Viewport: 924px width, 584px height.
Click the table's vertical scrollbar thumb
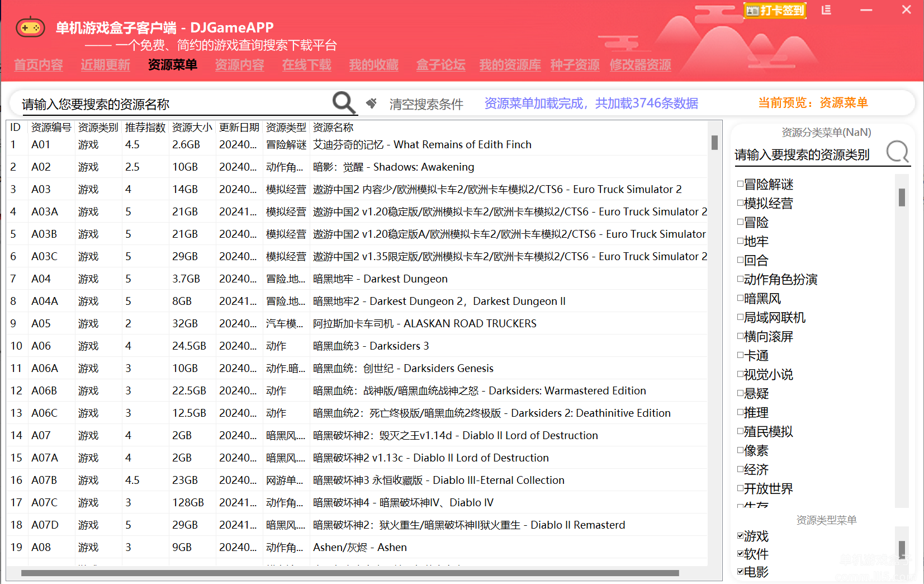point(714,143)
